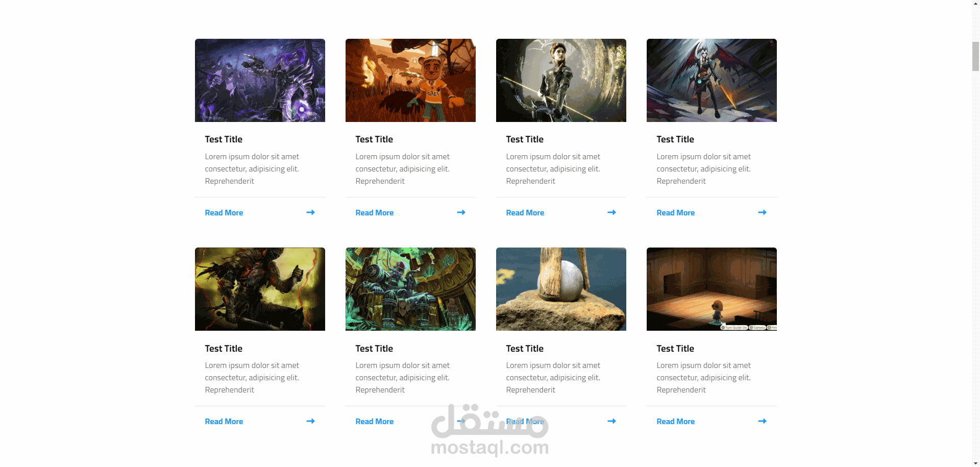Screen dimensions: 980x467
Task: Click the arrow icon on the orange cartoon cat card
Action: (461, 212)
